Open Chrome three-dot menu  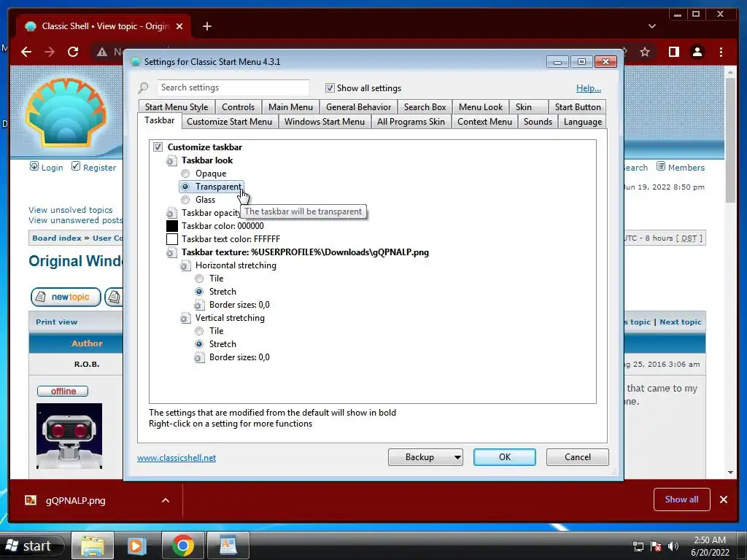721,52
